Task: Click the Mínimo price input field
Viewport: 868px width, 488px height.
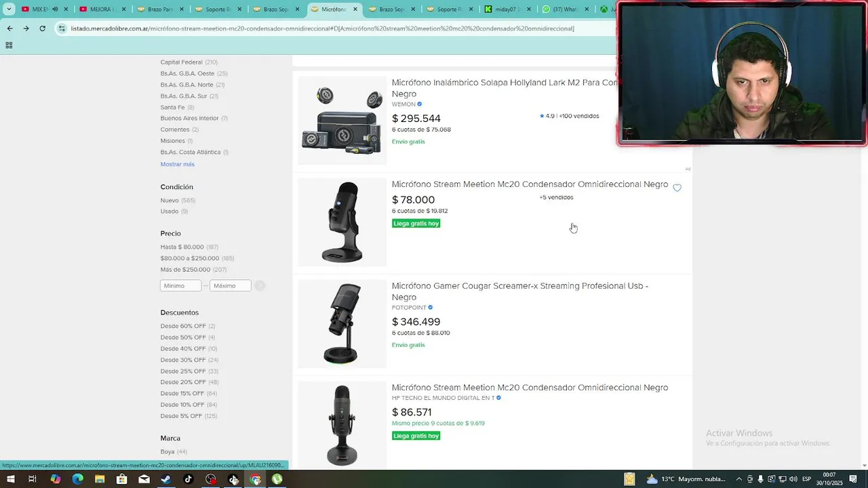Action: click(x=180, y=286)
